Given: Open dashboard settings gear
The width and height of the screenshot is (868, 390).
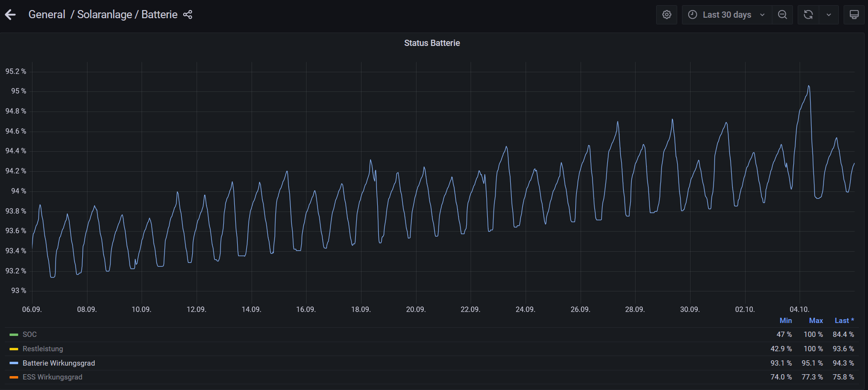Looking at the screenshot, I should [x=667, y=15].
